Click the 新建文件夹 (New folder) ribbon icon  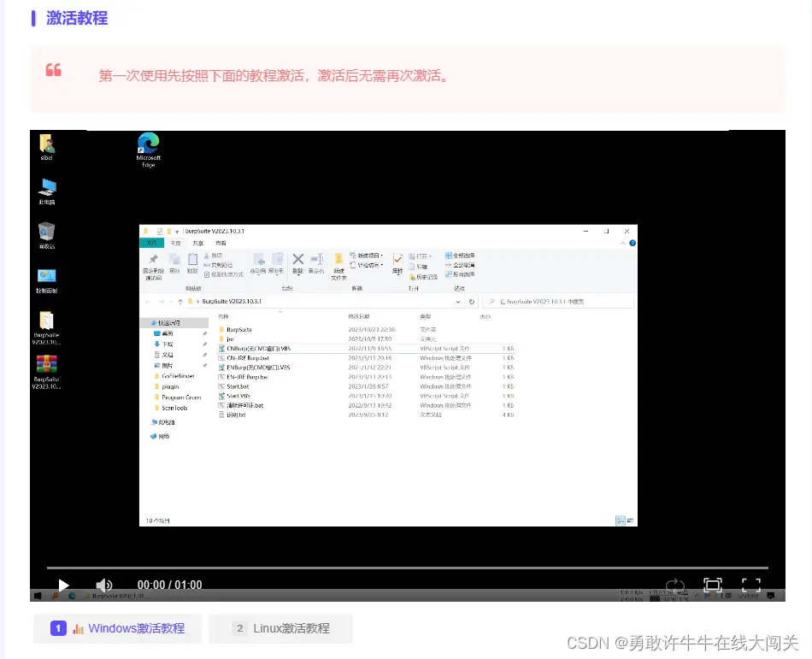click(338, 267)
